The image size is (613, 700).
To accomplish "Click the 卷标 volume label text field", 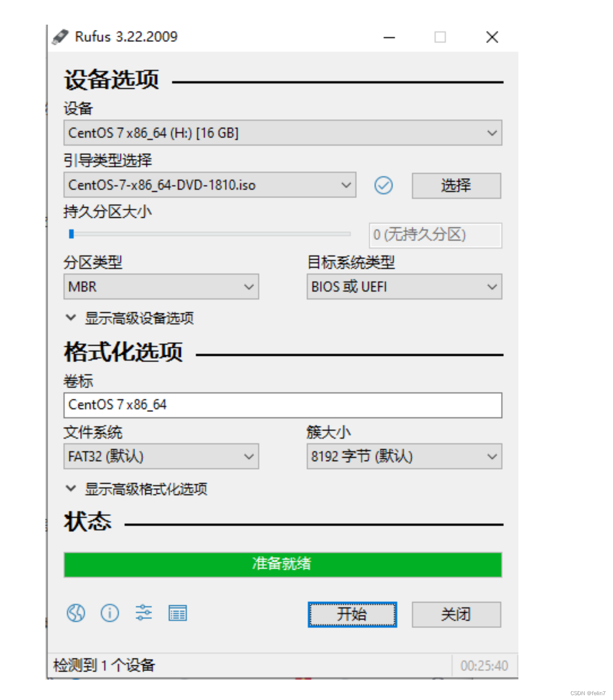I will tap(283, 405).
